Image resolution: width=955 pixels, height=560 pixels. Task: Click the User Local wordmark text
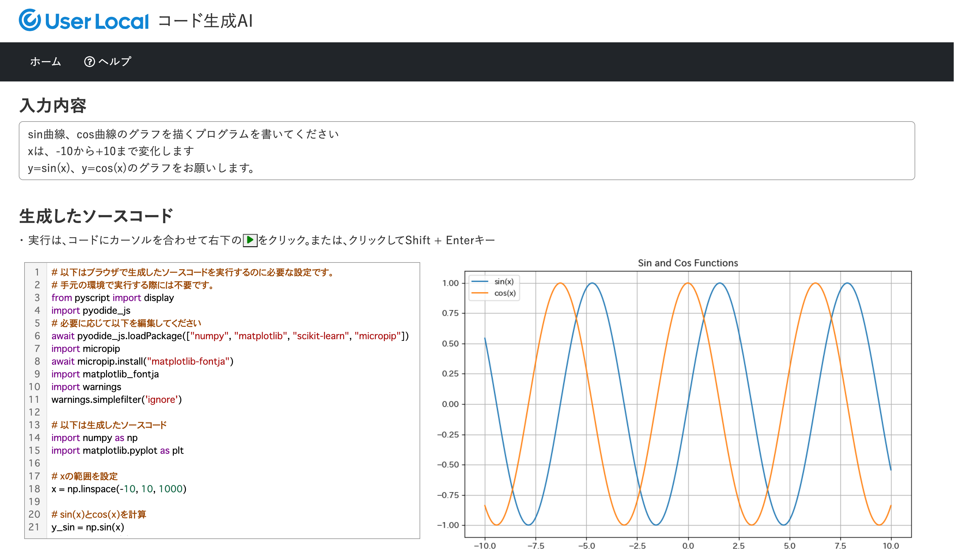[97, 21]
